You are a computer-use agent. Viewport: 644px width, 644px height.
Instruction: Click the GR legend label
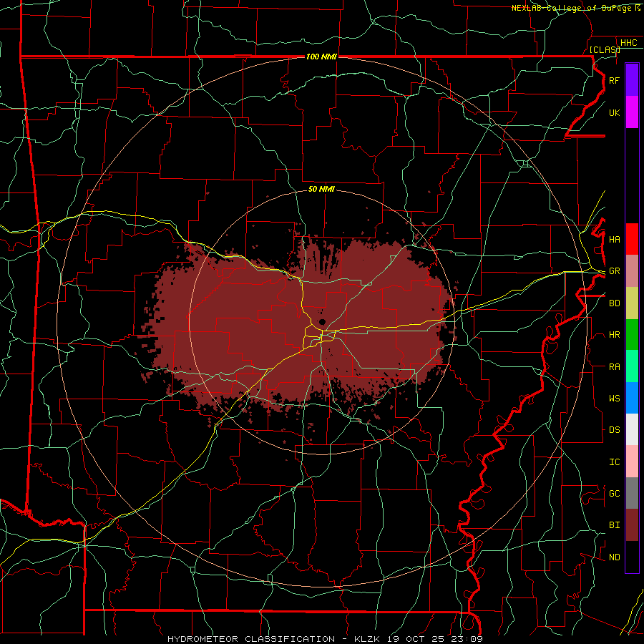coord(614,271)
